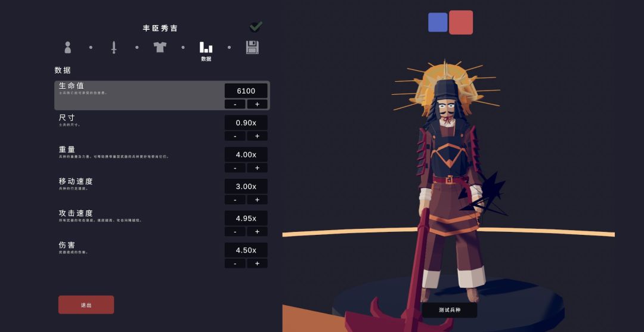Select the red team color swatch
Screen dimensions: 644x332
pyautogui.click(x=461, y=22)
